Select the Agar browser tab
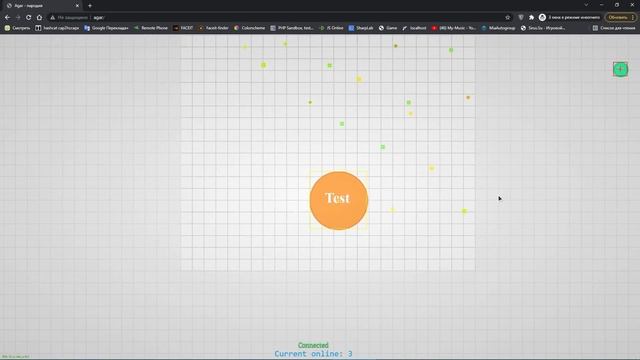640x360 pixels. tap(42, 6)
